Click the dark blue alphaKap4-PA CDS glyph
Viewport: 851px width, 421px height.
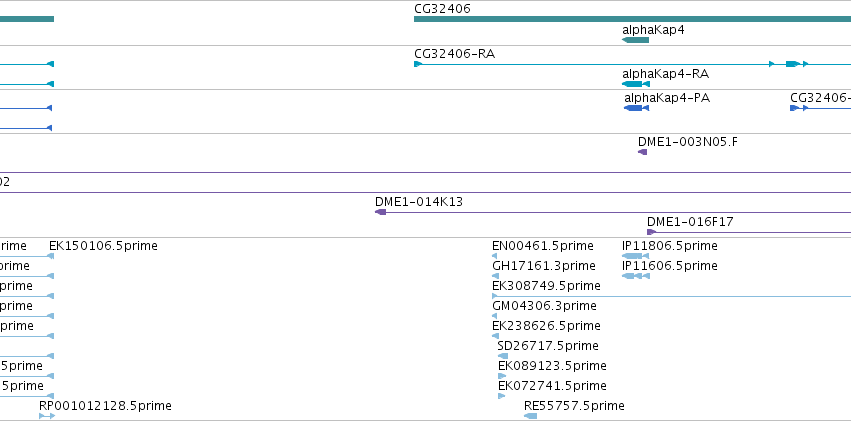(x=636, y=108)
